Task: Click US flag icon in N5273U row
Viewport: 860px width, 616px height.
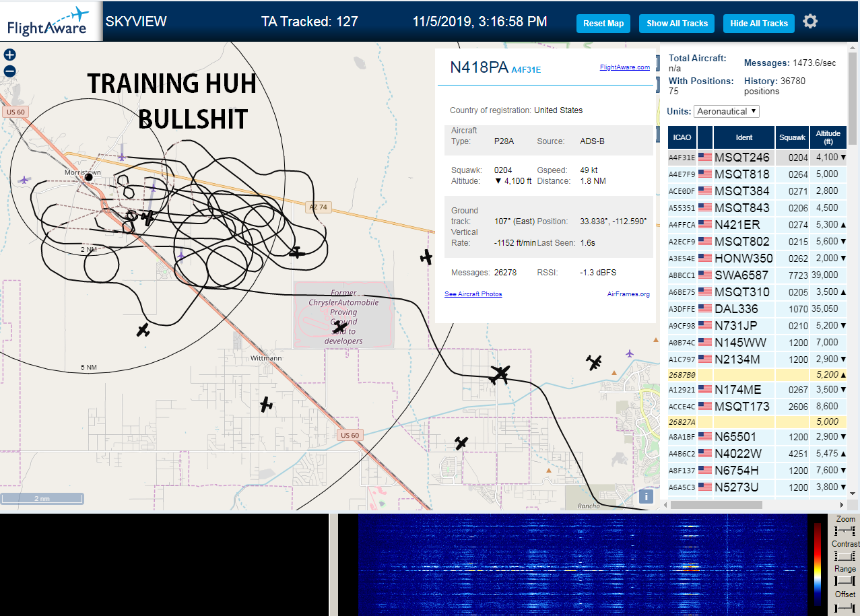Action: point(705,487)
